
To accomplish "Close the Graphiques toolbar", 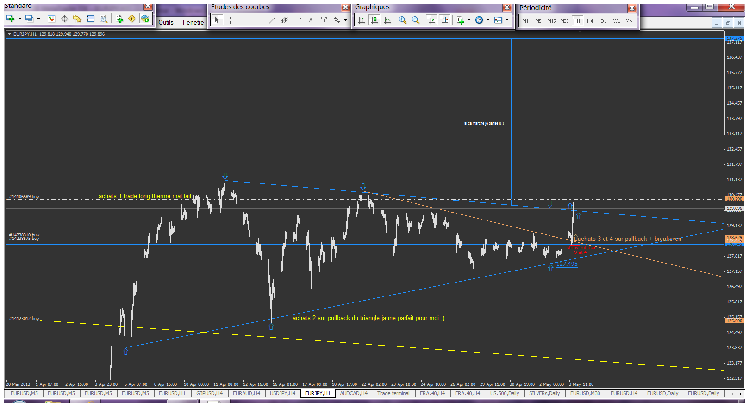I will click(x=507, y=8).
